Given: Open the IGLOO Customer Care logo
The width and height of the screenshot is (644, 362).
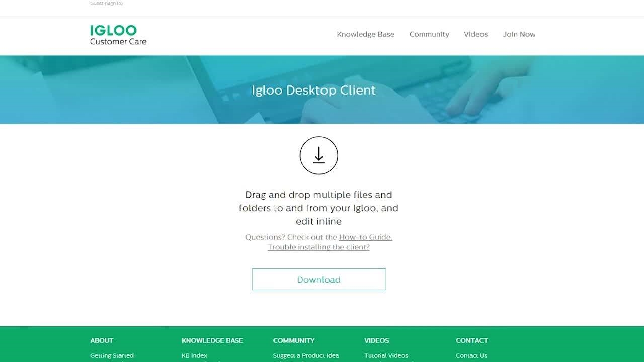Looking at the screenshot, I should pos(118,35).
